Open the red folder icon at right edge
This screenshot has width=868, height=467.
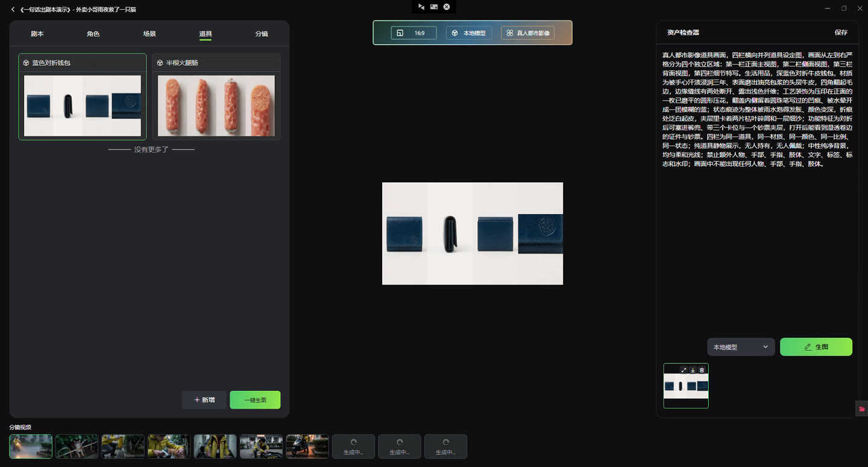tap(862, 408)
